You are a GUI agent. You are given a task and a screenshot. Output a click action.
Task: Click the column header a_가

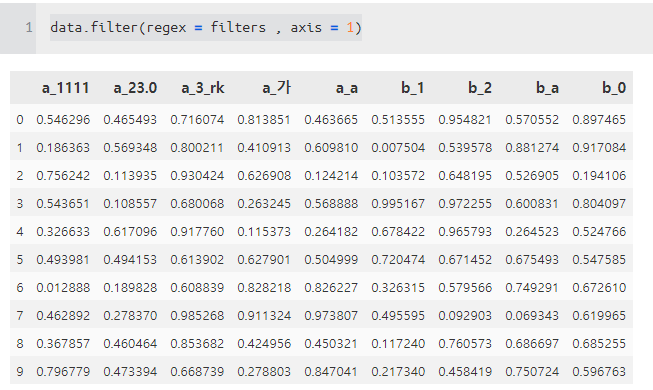coord(277,88)
